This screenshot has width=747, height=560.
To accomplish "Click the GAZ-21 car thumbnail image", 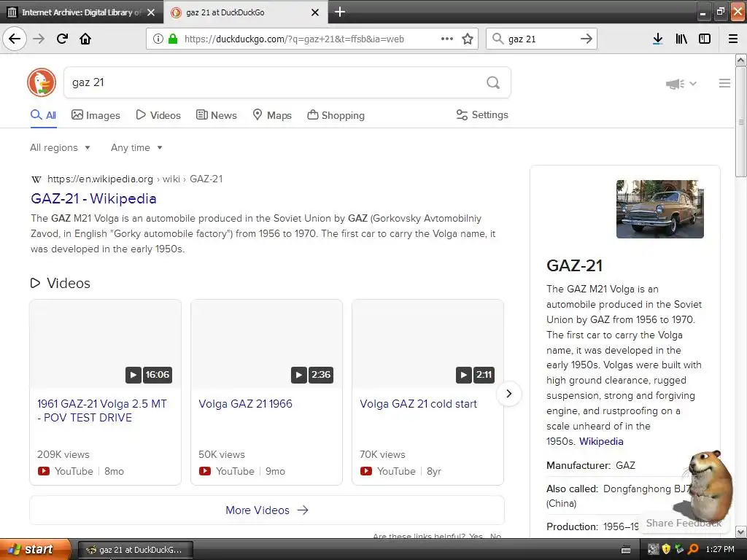I will point(659,209).
